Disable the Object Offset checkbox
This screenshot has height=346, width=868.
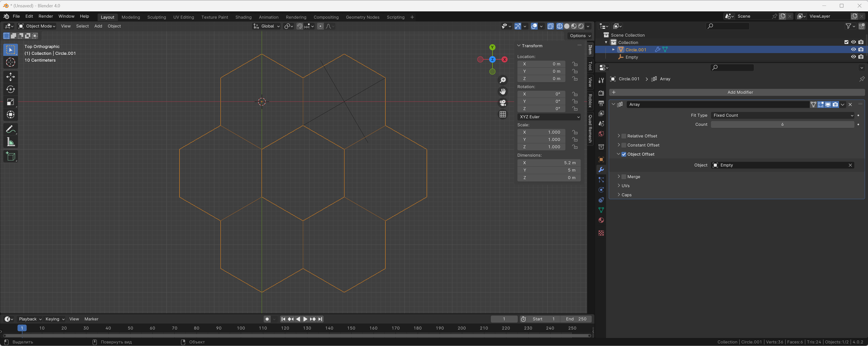[624, 154]
